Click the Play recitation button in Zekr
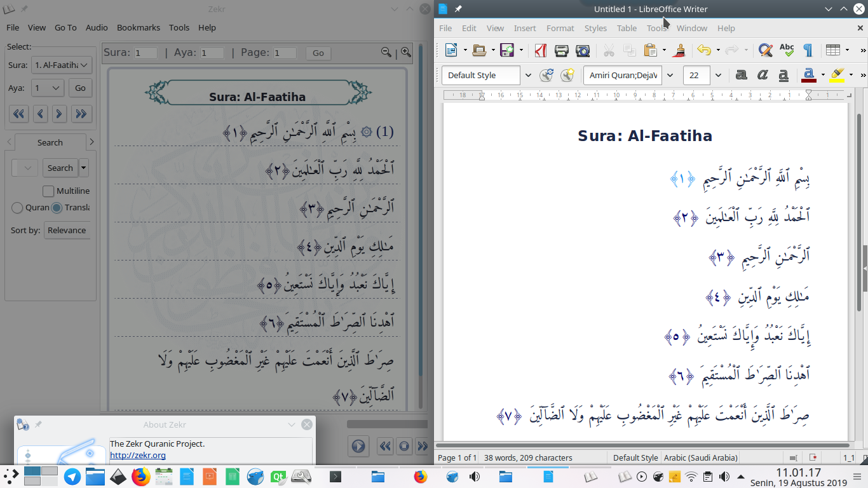The image size is (868, 488). 358,446
